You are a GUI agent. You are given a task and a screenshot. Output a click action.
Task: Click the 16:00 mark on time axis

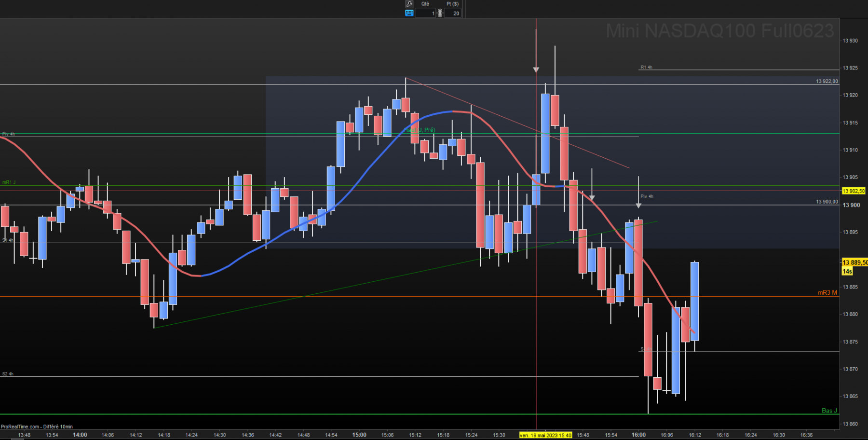638,435
